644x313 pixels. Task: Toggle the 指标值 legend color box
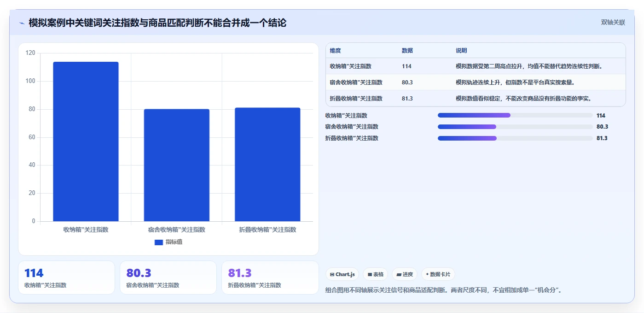click(158, 242)
